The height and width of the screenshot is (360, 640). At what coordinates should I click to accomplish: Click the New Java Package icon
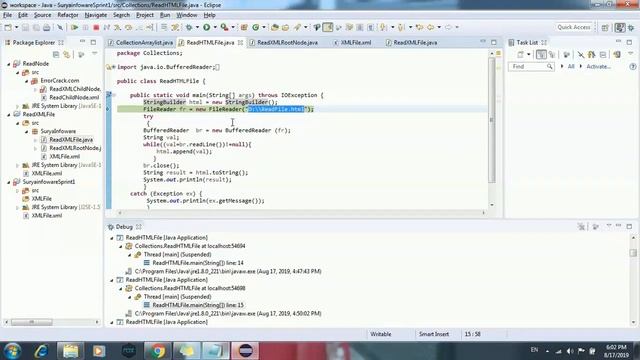[244, 27]
